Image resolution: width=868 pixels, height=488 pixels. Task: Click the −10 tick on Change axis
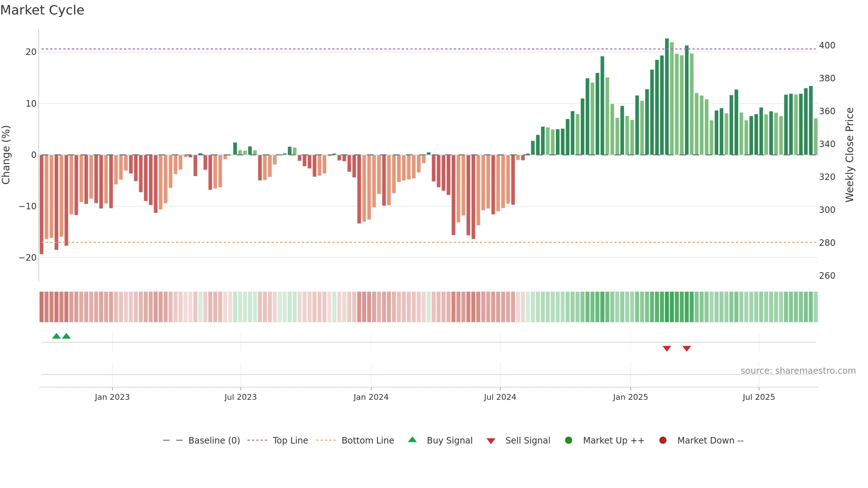click(x=28, y=206)
